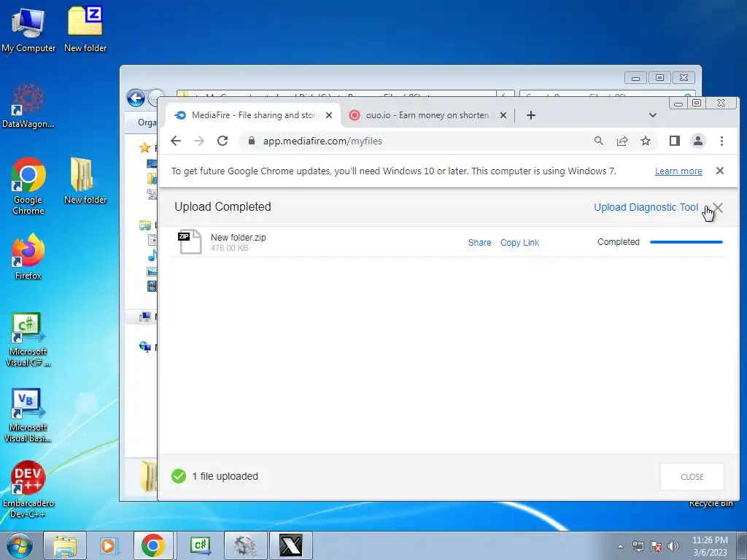Click Chrome forward arrow button
747x560 pixels.
pyautogui.click(x=199, y=141)
